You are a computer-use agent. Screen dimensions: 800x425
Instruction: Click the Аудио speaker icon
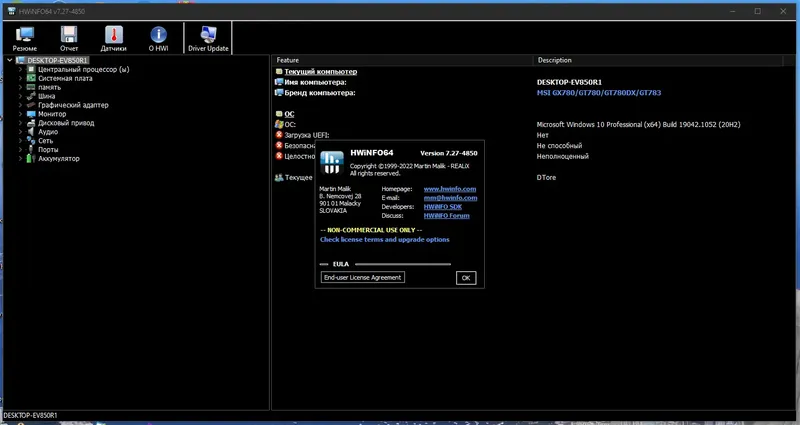(x=31, y=132)
